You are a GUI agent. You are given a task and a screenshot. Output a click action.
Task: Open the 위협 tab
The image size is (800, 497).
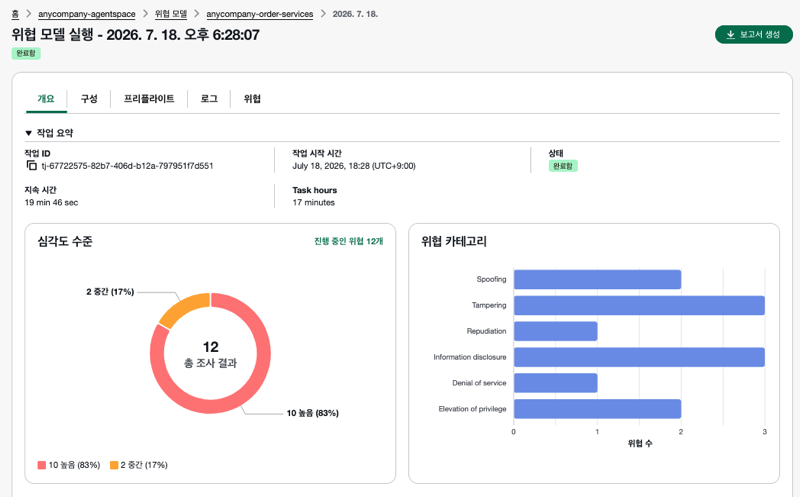(x=252, y=99)
